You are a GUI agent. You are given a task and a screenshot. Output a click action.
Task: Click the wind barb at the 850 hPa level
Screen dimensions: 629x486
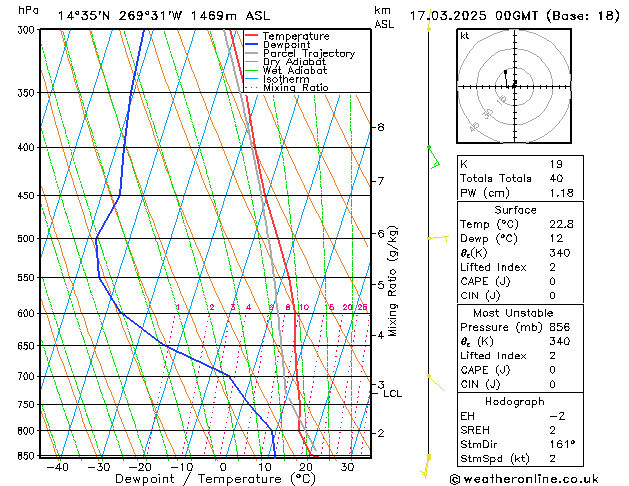pyautogui.click(x=430, y=462)
